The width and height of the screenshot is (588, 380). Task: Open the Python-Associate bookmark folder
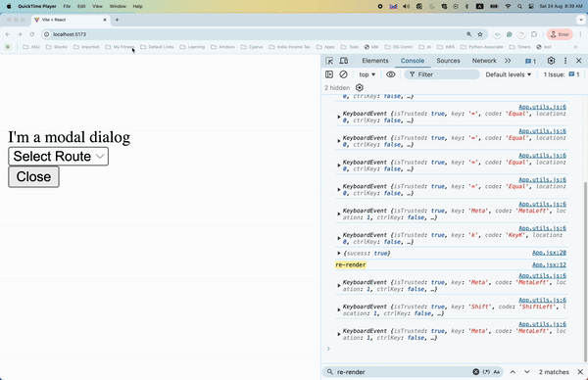[481, 47]
